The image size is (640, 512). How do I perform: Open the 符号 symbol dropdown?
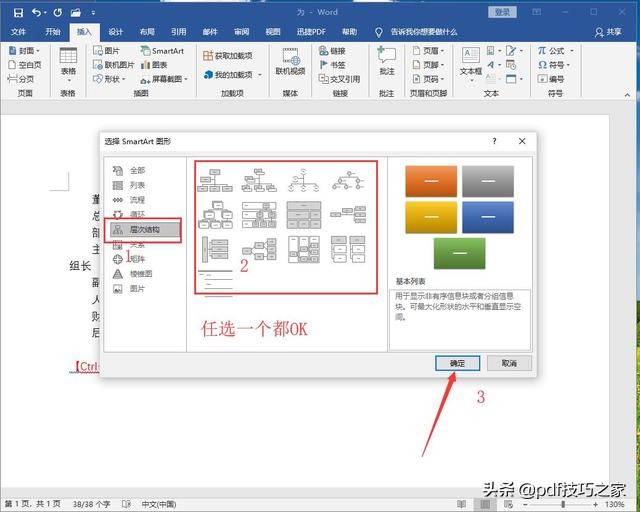coord(553,65)
